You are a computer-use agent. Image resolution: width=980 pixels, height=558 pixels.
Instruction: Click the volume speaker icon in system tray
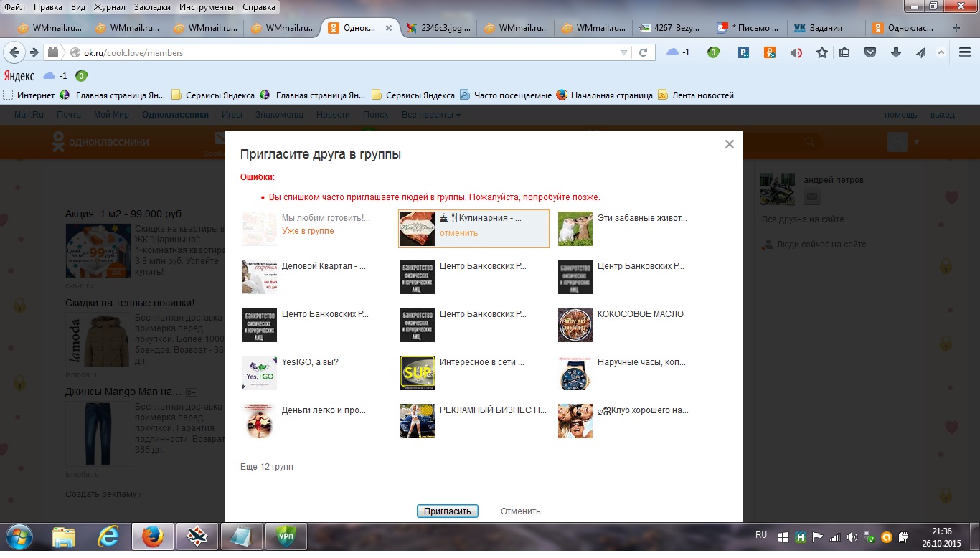(x=852, y=536)
